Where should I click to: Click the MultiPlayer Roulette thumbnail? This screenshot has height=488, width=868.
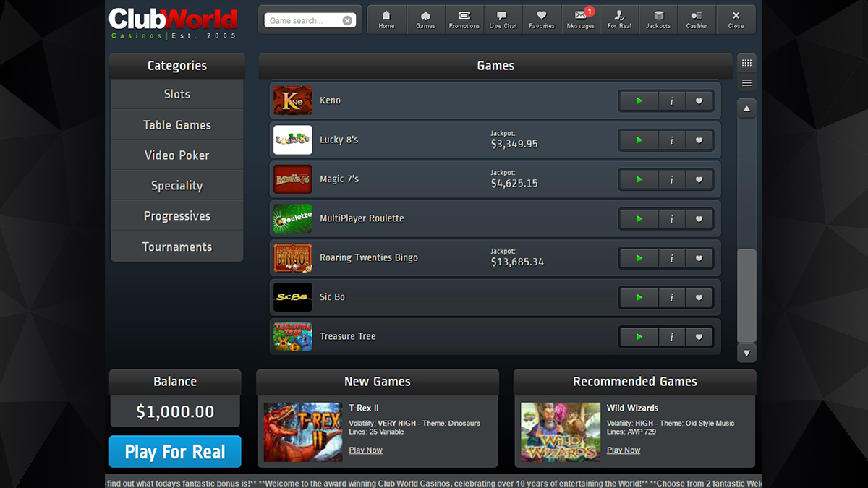pos(293,218)
